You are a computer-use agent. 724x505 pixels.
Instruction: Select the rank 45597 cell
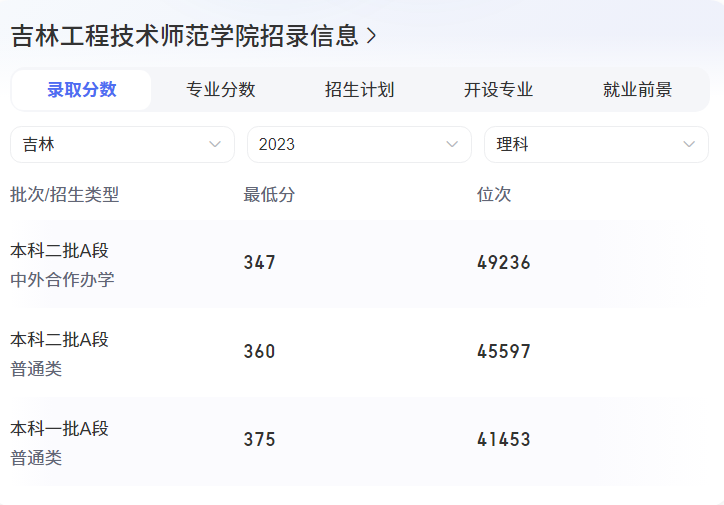(504, 351)
